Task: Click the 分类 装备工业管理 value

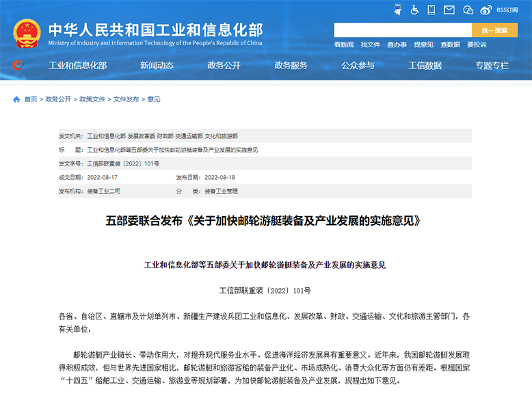Action: pos(222,191)
